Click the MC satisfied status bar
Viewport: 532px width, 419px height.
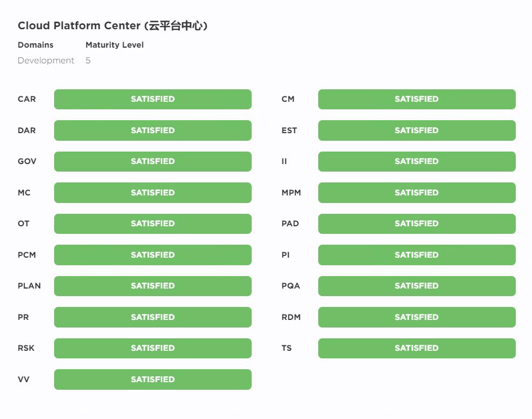click(153, 193)
